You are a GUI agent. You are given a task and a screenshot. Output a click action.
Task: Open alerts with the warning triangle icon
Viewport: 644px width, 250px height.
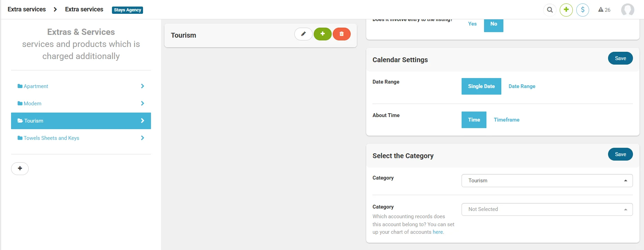[604, 10]
